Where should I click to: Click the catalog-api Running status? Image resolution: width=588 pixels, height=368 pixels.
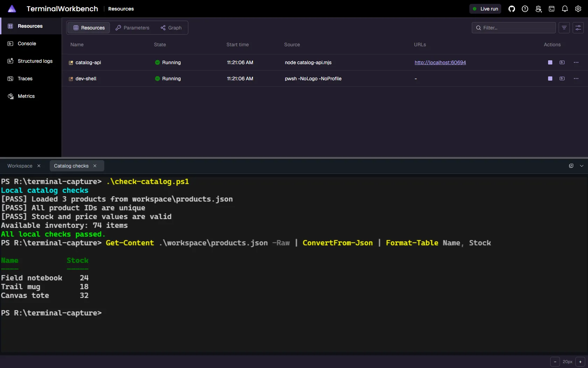point(168,62)
